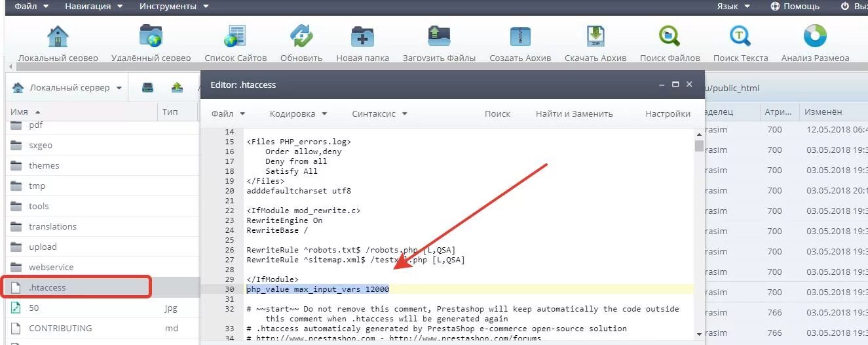Click the server drive icon in path bar
The image size is (868, 345).
(147, 87)
